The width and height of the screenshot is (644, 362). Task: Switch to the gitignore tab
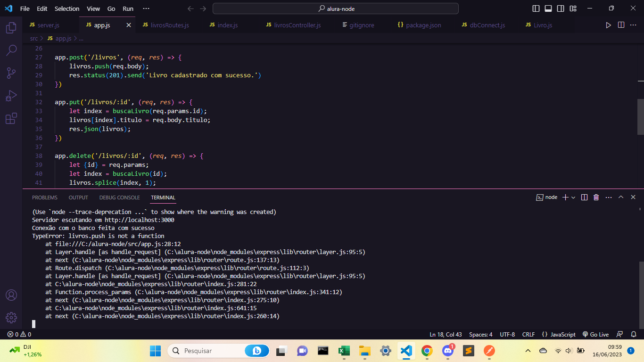click(x=362, y=25)
